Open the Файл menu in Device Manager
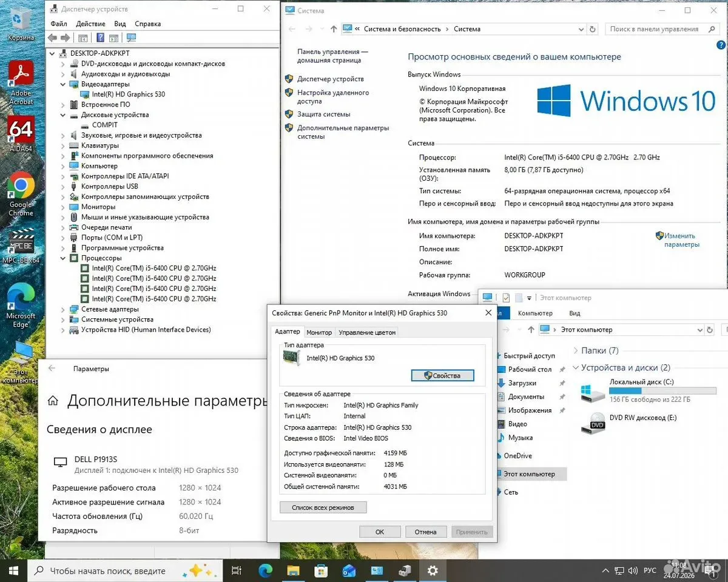728x582 pixels. [59, 24]
